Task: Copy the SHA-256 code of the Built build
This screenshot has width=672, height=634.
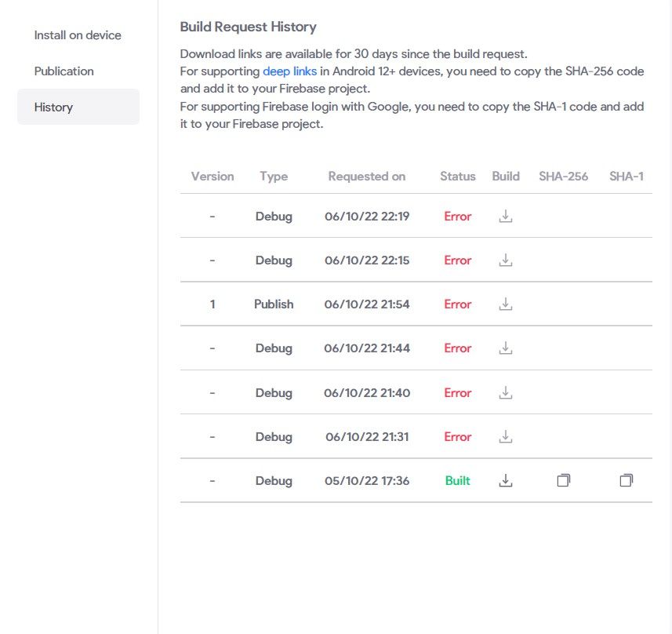Action: pos(564,480)
